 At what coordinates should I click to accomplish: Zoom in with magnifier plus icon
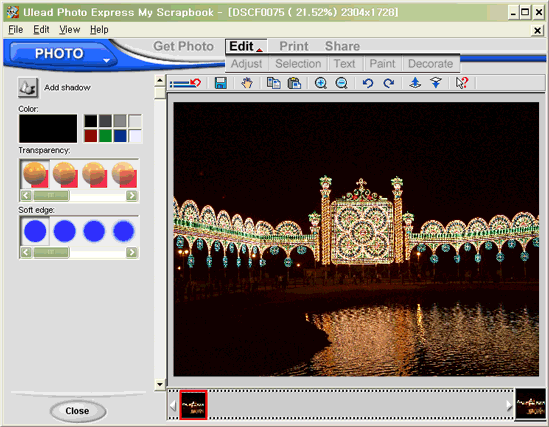(x=321, y=83)
